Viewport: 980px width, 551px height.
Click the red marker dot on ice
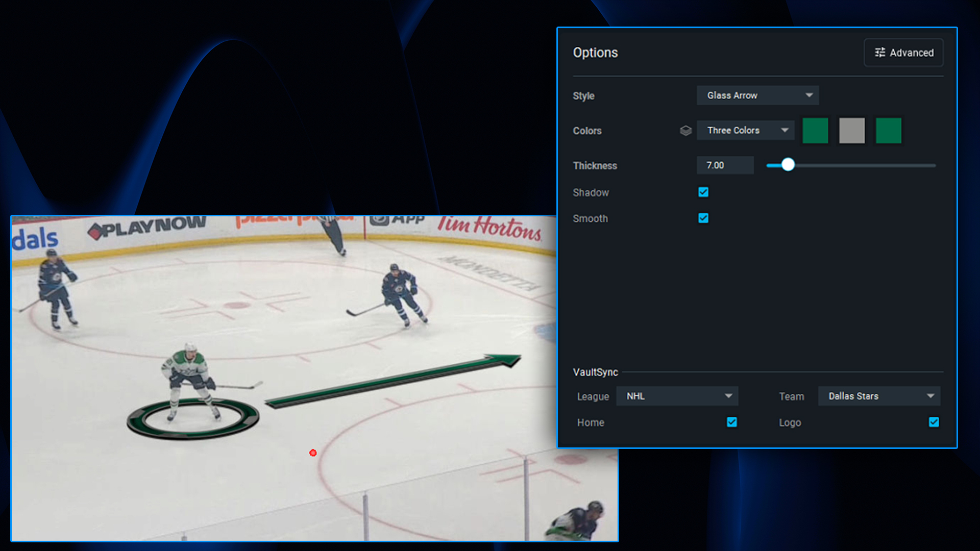313,453
